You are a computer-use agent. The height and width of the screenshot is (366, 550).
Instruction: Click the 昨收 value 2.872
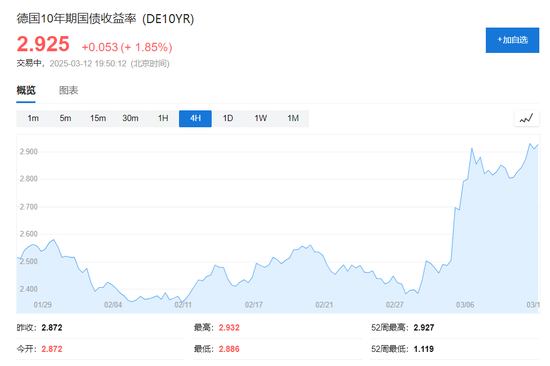click(52, 328)
